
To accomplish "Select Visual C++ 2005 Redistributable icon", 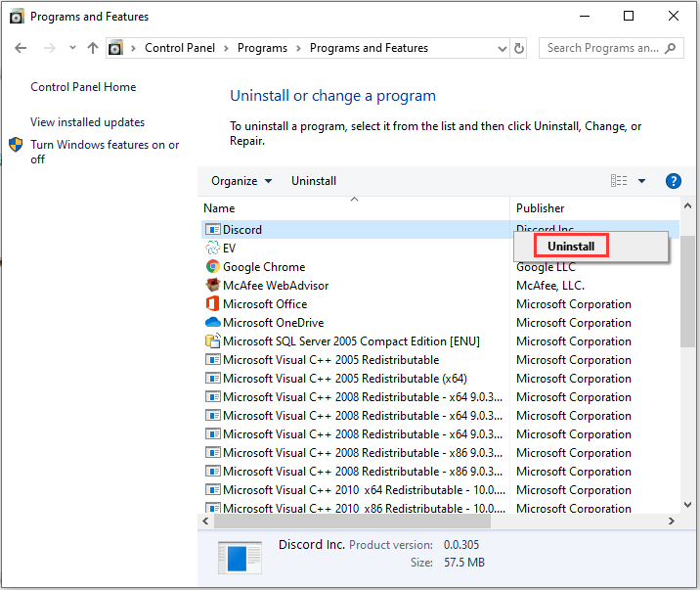I will (212, 359).
